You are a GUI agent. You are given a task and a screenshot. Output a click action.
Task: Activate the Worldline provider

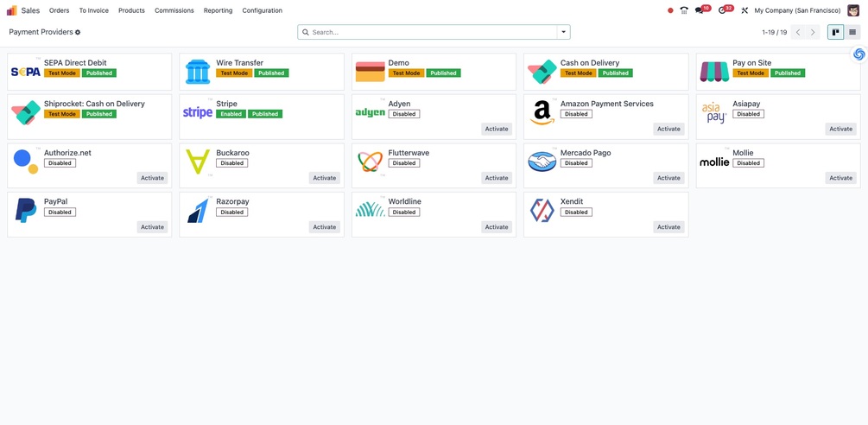[x=497, y=227]
